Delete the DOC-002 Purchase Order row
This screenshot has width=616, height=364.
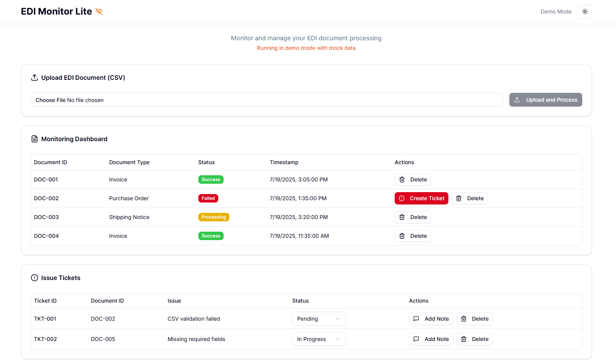tap(469, 198)
